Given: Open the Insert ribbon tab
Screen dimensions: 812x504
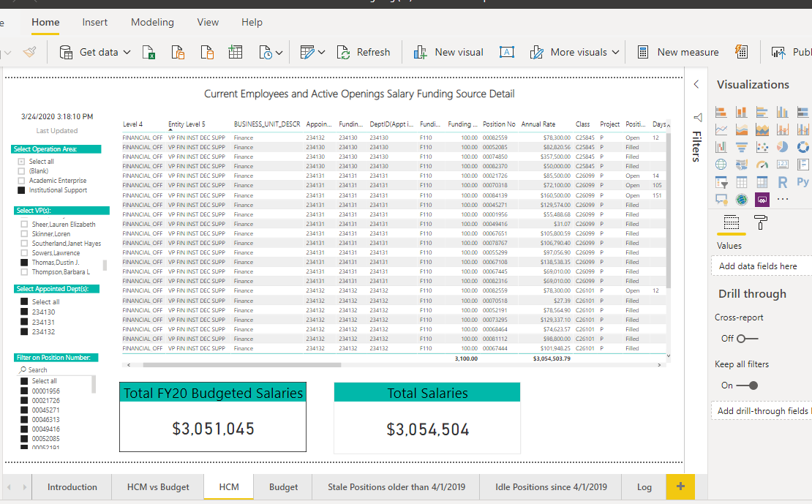Looking at the screenshot, I should (95, 22).
